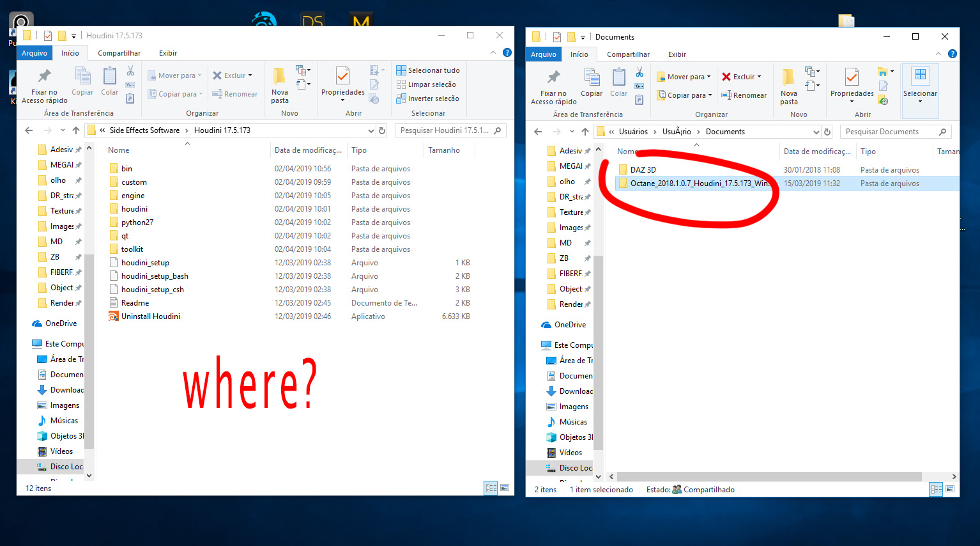Click Renomear in Houdini window ribbon

tap(234, 94)
